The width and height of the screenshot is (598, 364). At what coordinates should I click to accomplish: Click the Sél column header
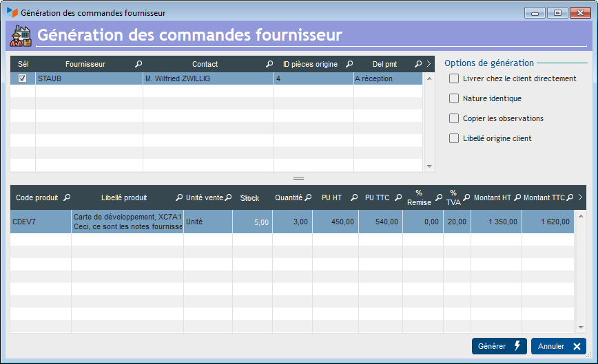(x=23, y=64)
